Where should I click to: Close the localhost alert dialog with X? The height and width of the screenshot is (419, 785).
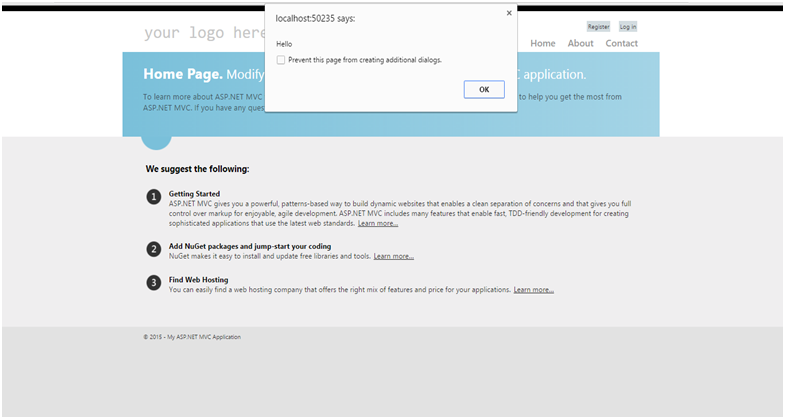click(x=509, y=13)
